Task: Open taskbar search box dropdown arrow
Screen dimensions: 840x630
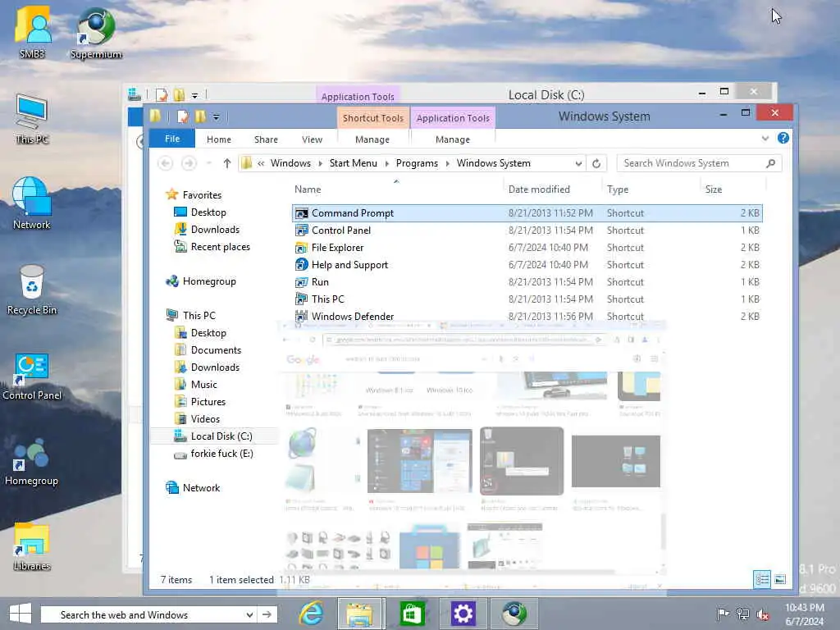Action: coord(249,614)
